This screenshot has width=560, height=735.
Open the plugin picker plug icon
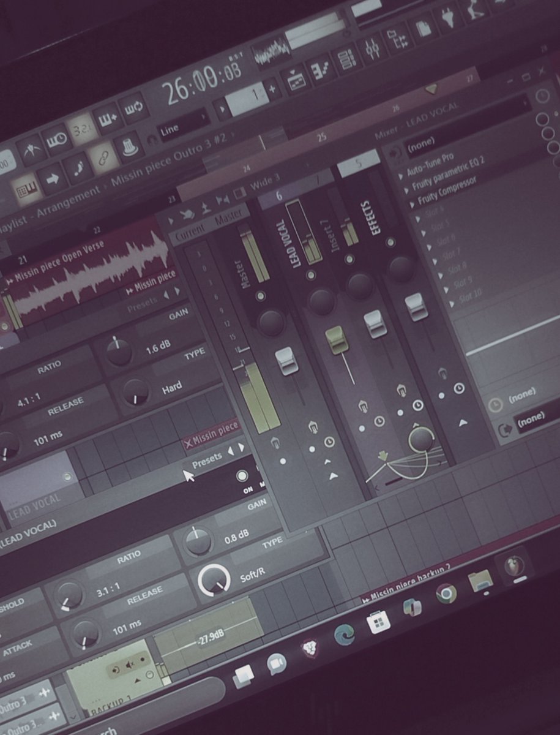tap(448, 18)
